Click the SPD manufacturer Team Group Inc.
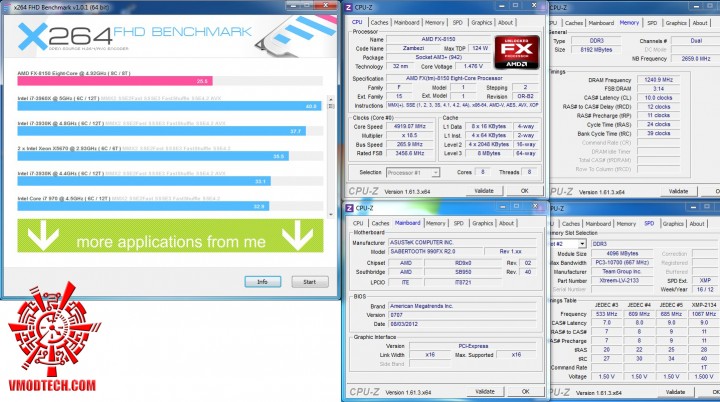The image size is (720, 402). (622, 272)
